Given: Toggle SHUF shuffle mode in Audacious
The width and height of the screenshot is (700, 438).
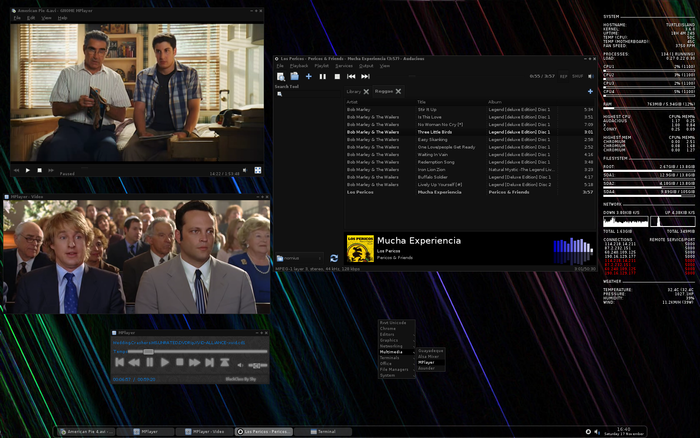Looking at the screenshot, I should pyautogui.click(x=577, y=76).
